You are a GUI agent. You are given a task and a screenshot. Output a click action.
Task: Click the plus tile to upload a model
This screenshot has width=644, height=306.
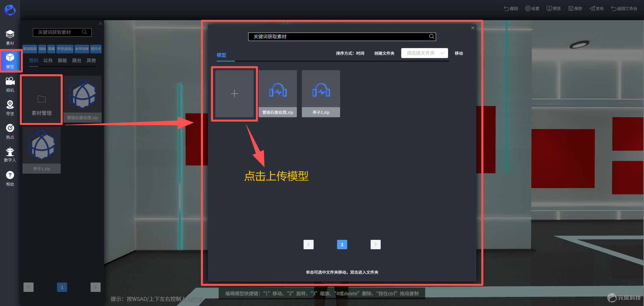coord(234,94)
